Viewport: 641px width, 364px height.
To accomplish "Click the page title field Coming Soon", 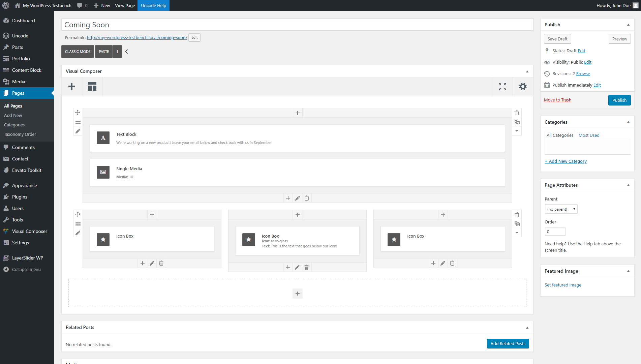I will click(x=297, y=25).
